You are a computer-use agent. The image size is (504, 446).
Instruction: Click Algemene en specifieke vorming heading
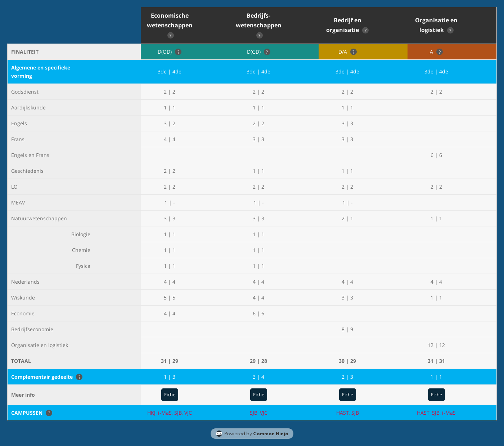(41, 72)
